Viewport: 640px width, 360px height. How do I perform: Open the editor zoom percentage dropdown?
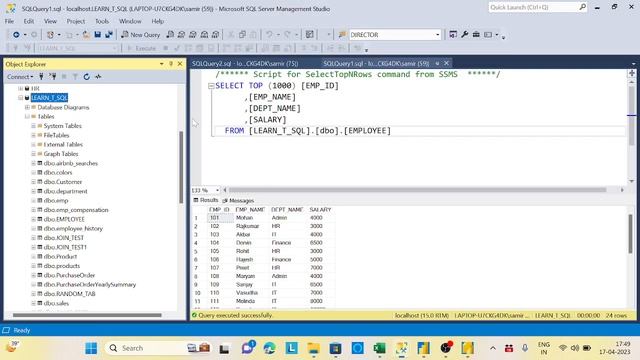[x=217, y=190]
